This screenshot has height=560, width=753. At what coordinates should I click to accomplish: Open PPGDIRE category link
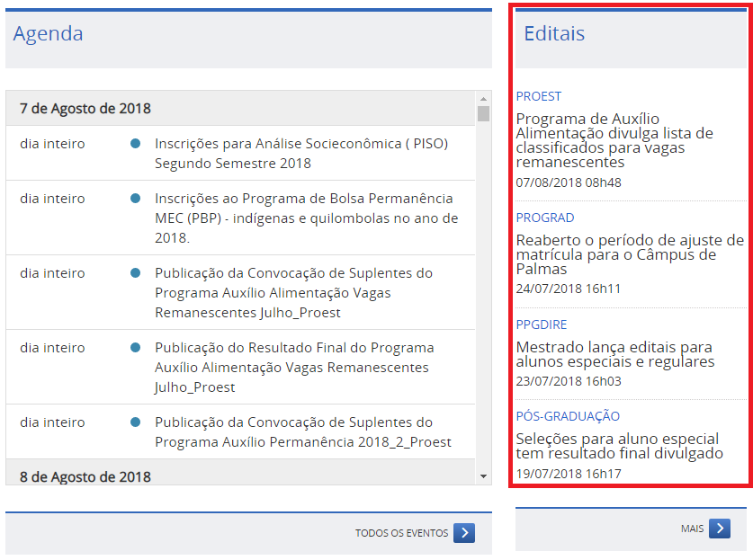tap(541, 324)
